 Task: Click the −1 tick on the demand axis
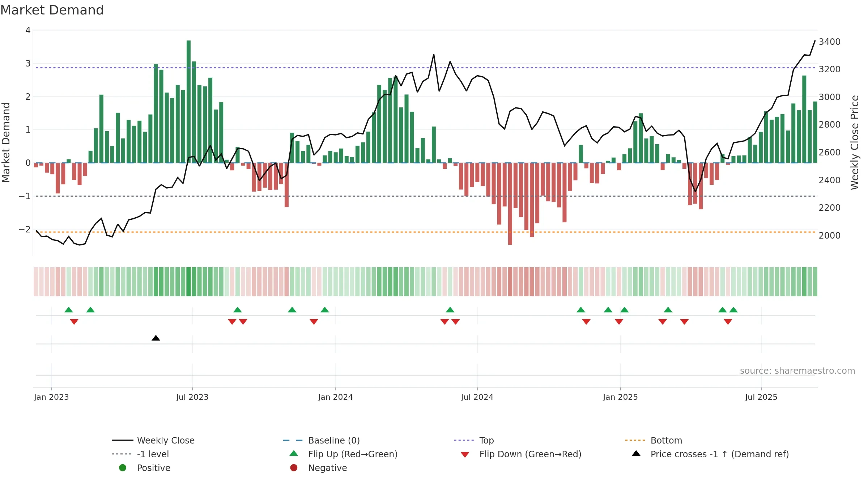[25, 196]
